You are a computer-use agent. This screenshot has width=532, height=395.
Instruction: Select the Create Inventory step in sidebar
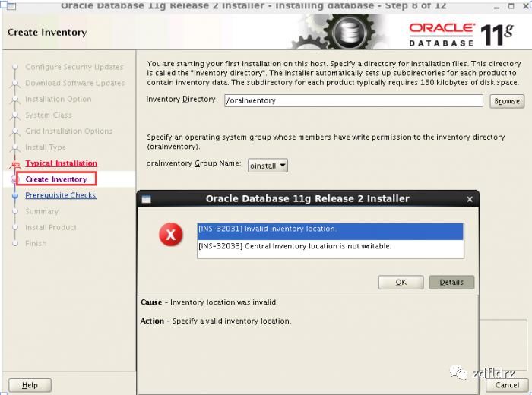coord(56,179)
